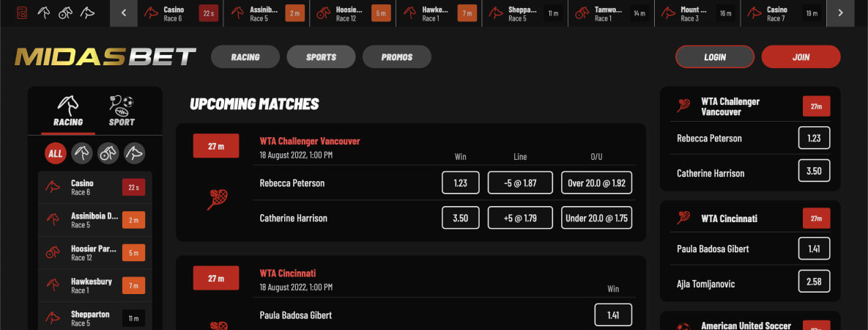Select Hoosier Par... Race 12 in sidebar
The image size is (868, 330).
(x=94, y=253)
